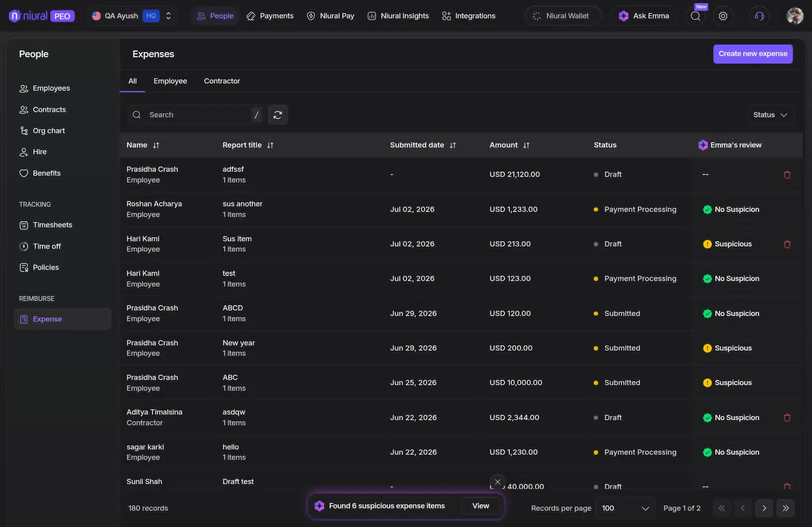This screenshot has height=527, width=812.
Task: Click the HQ badge
Action: [151, 16]
